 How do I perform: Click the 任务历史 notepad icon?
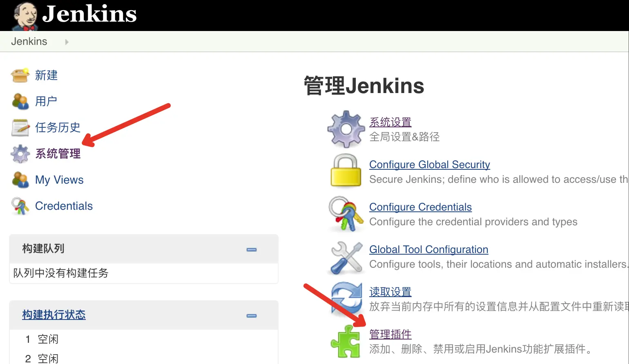click(20, 128)
